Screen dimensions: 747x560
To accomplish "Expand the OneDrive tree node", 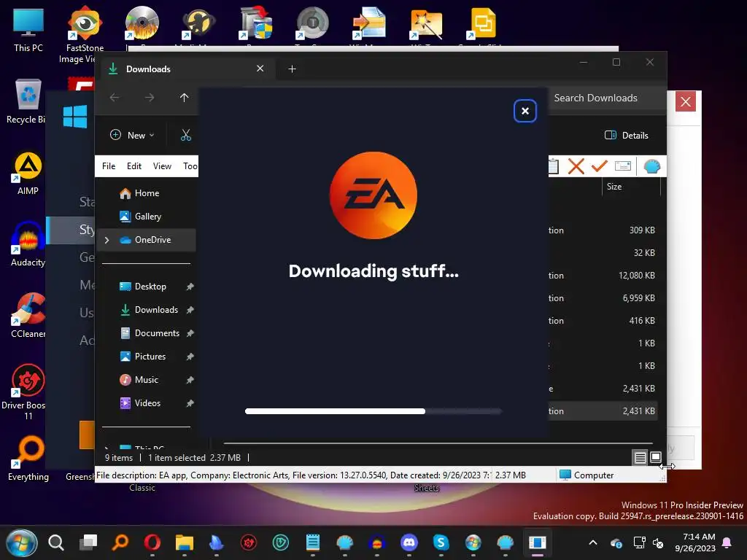I will tap(107, 240).
